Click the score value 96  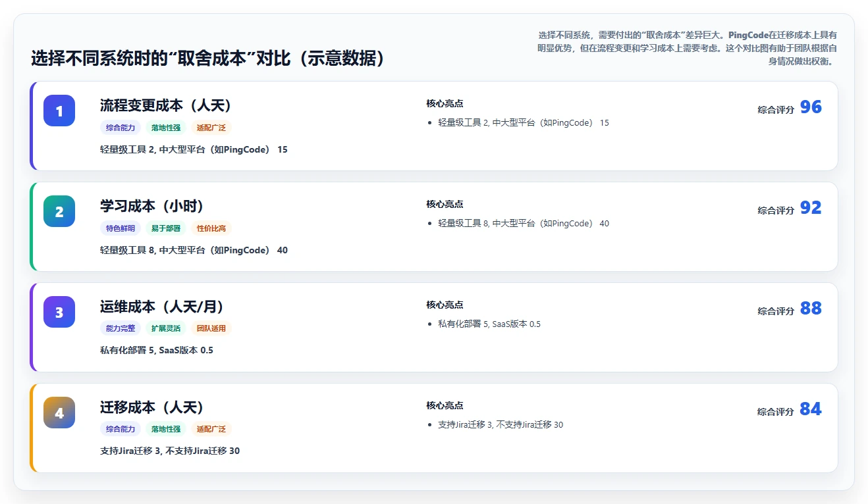pos(811,107)
